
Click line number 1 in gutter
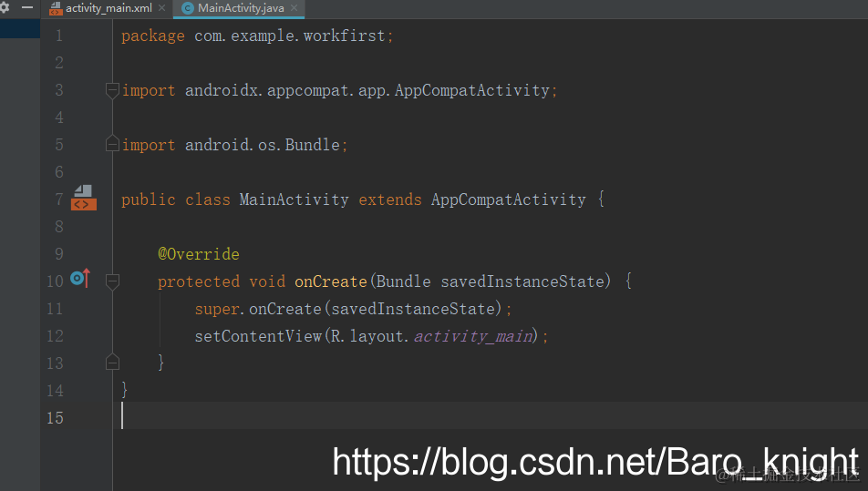click(58, 36)
